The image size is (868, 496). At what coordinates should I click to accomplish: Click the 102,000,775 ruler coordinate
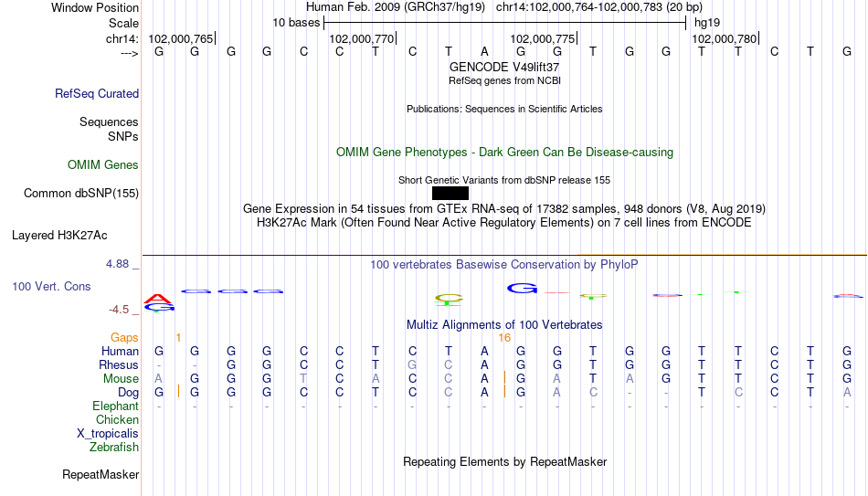(x=543, y=38)
